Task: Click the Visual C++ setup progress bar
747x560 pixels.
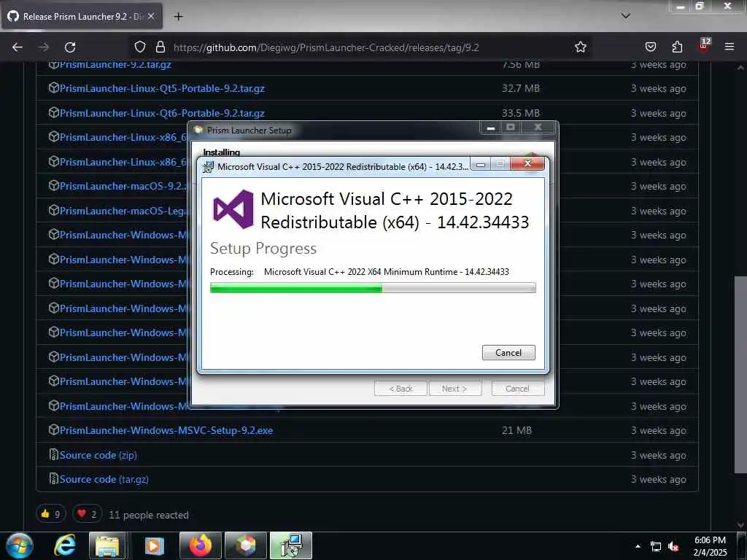Action: point(373,287)
